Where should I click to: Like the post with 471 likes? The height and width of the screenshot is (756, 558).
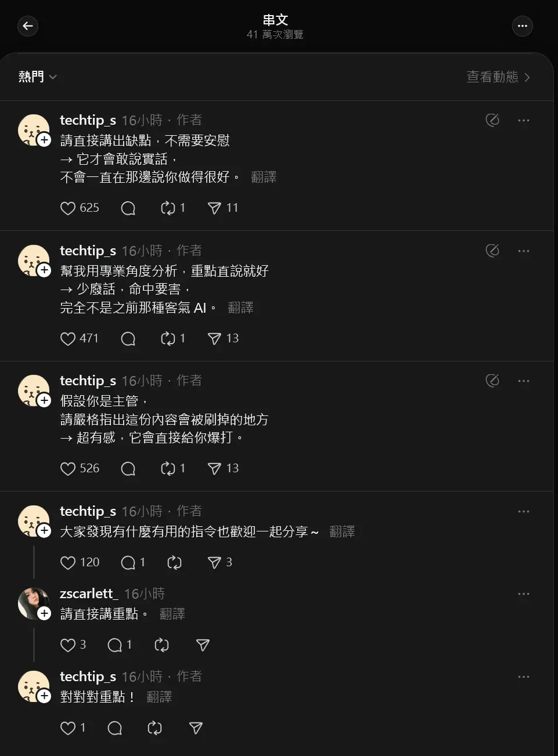[x=68, y=339]
